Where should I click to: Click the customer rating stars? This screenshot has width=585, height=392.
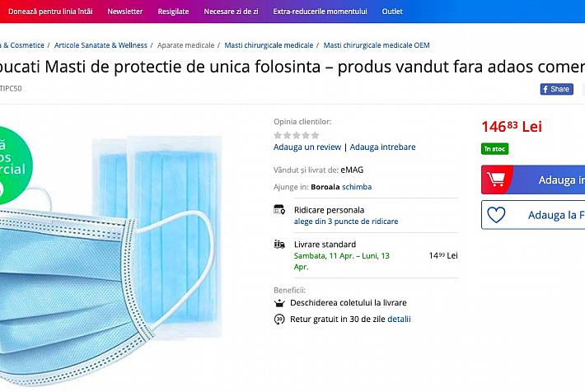[x=297, y=135]
